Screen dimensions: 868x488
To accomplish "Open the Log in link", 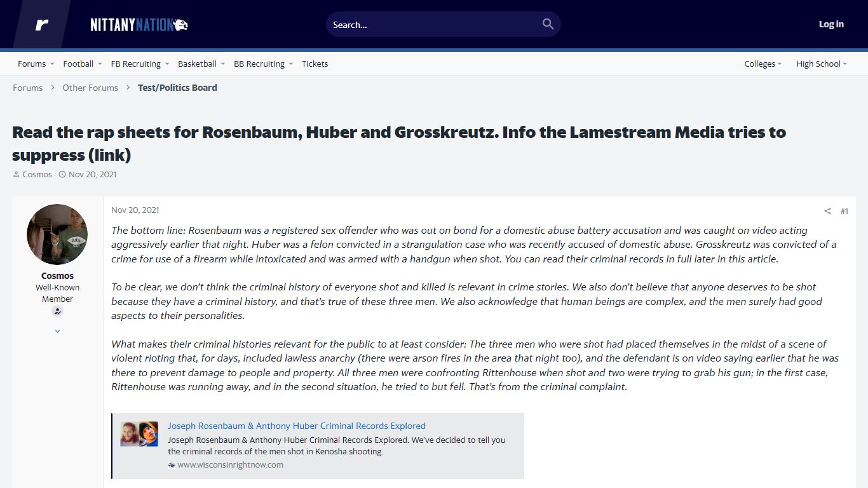I will [x=831, y=24].
